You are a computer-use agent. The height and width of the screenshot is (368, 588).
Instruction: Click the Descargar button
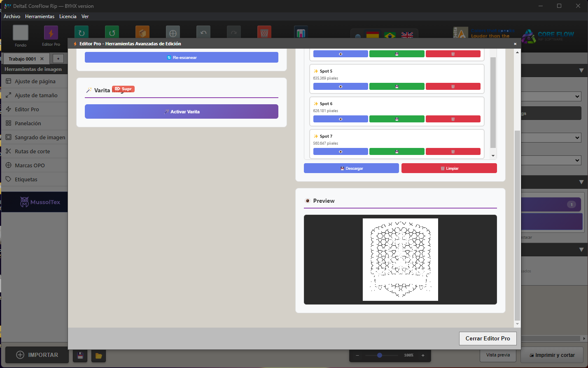(351, 168)
